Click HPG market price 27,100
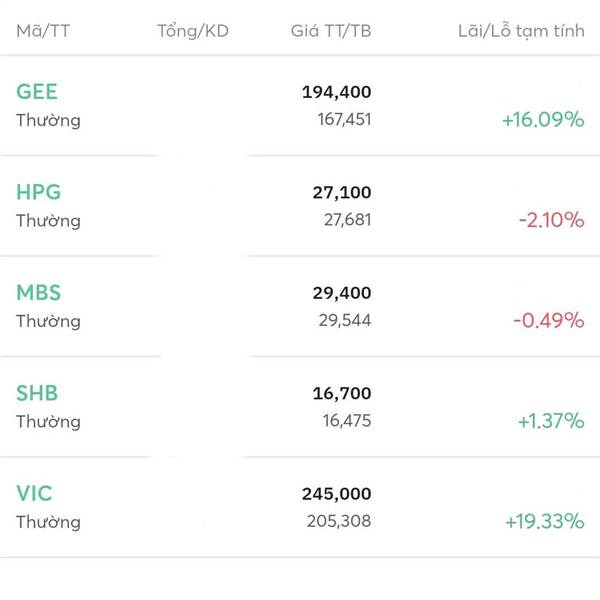The height and width of the screenshot is (600, 600). pos(341,192)
